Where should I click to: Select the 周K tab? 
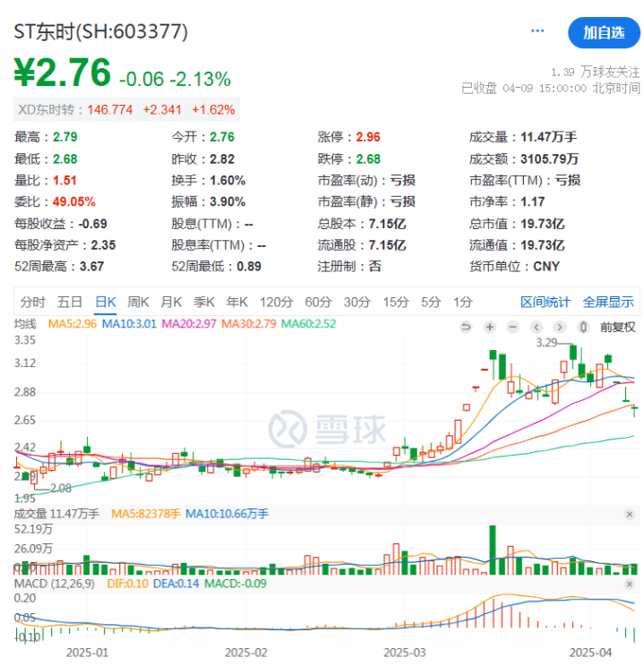click(138, 302)
